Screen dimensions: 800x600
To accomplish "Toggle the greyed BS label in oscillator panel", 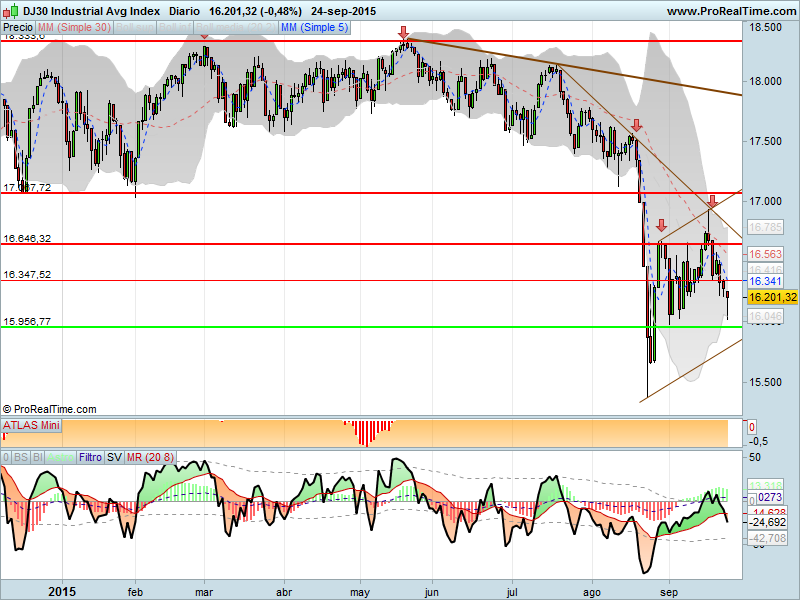I will (x=21, y=457).
